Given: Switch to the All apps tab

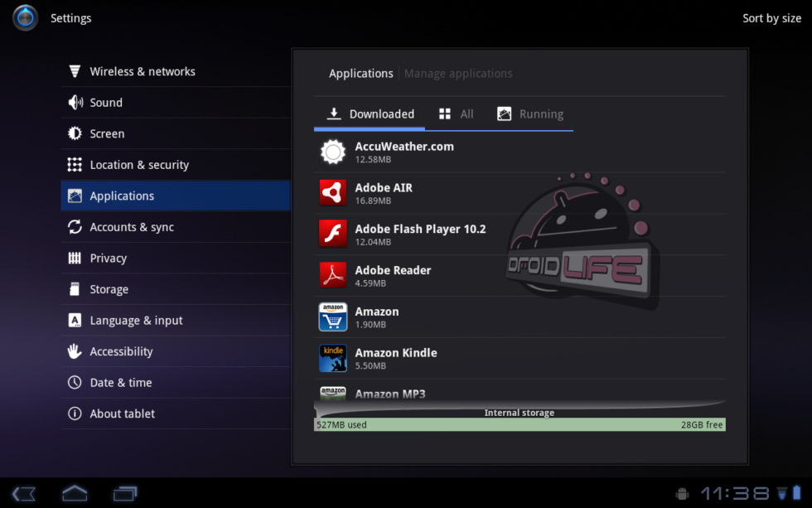Looking at the screenshot, I should pyautogui.click(x=456, y=114).
